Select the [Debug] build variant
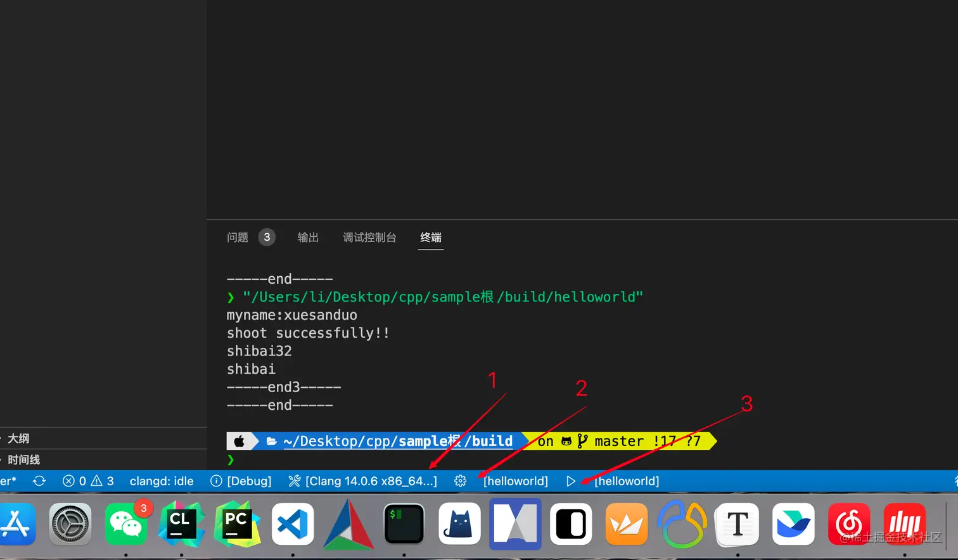The height and width of the screenshot is (560, 958). (x=241, y=481)
